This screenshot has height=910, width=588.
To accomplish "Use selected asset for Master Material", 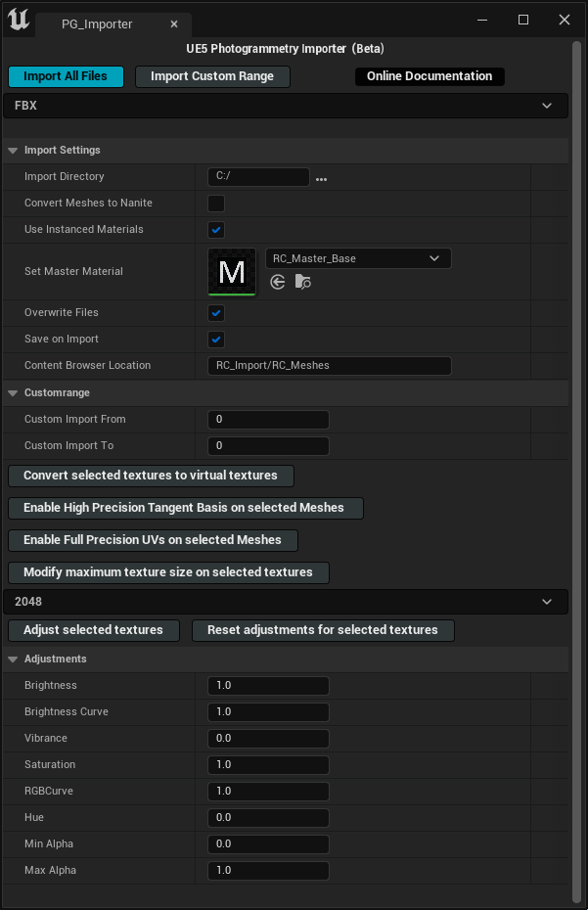I will [x=278, y=282].
